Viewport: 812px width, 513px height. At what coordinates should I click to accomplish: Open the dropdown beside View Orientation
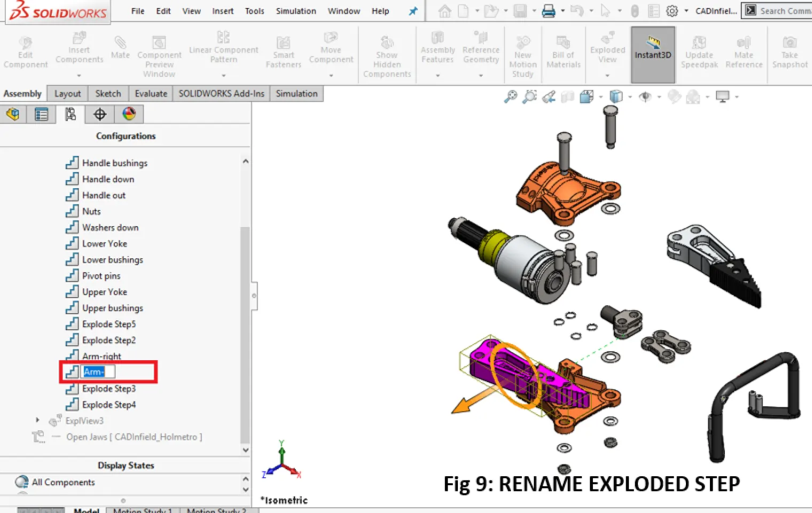601,97
